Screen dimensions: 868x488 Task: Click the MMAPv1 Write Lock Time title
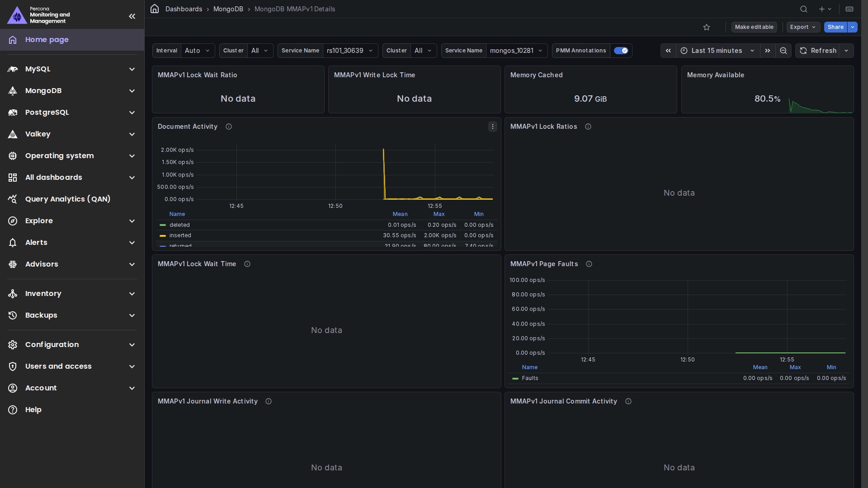(x=375, y=75)
